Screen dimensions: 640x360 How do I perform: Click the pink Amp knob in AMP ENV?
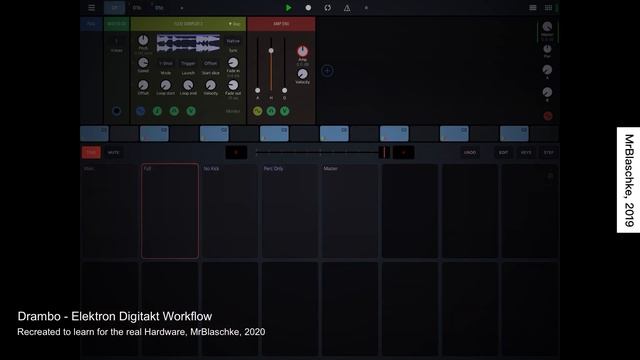[302, 51]
